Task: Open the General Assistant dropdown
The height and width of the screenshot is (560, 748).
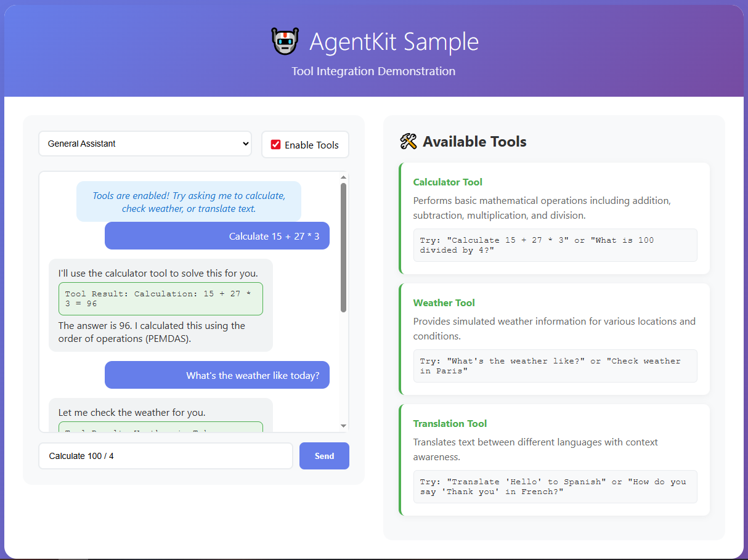Action: point(145,144)
